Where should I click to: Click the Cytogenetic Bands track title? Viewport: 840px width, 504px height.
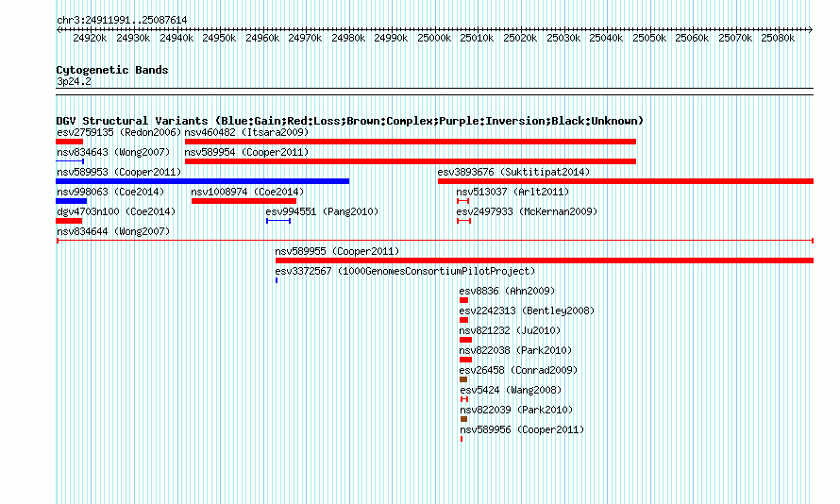(x=112, y=70)
